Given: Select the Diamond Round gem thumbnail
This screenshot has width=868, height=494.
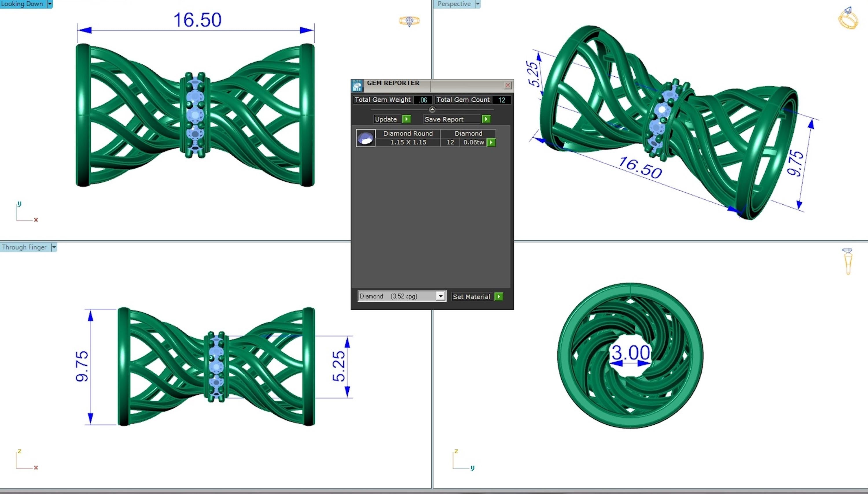Looking at the screenshot, I should click(365, 138).
